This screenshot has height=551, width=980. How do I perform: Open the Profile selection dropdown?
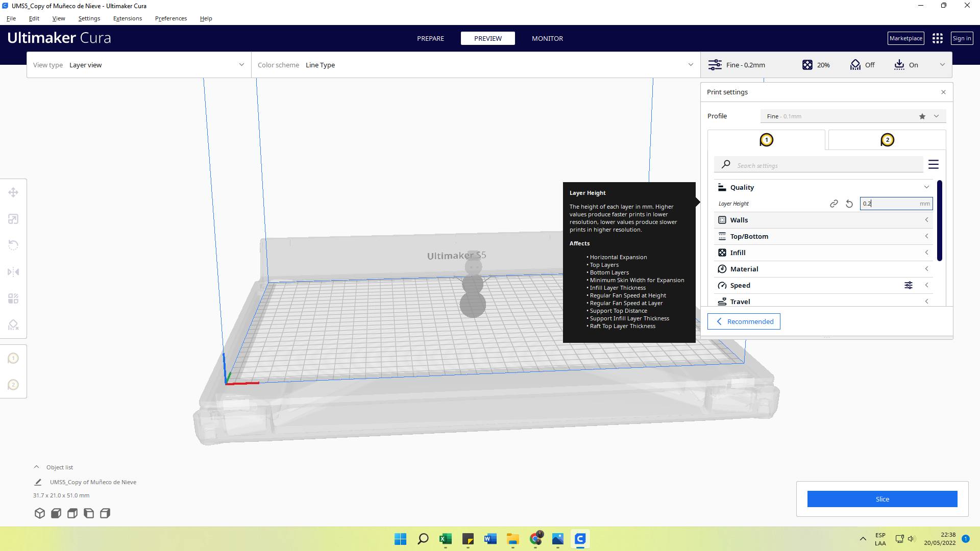[x=852, y=116]
